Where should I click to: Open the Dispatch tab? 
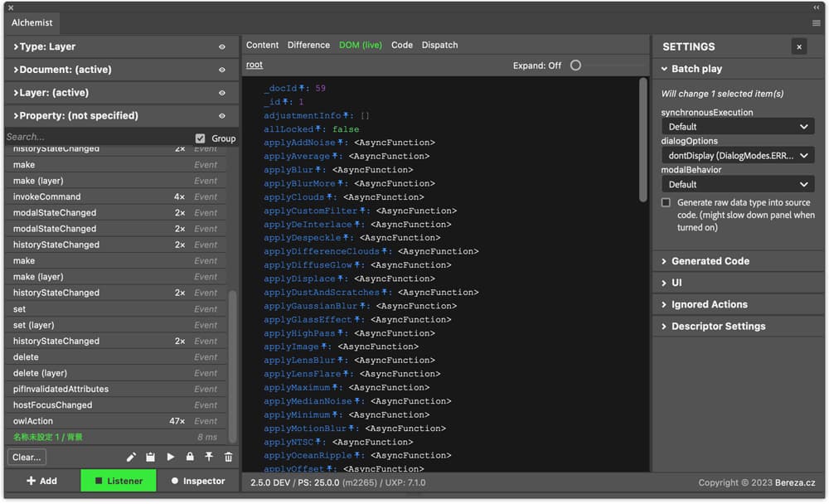(439, 45)
